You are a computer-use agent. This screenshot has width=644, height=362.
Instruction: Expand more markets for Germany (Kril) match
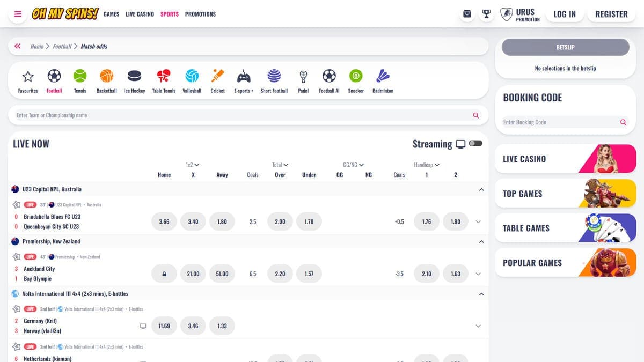[478, 326]
